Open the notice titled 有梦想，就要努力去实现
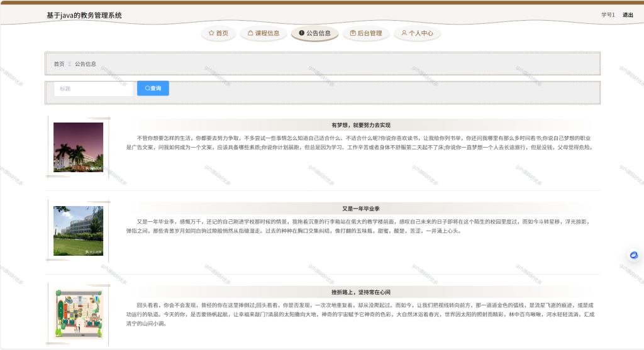Screen dimensions: 644x350 point(361,125)
